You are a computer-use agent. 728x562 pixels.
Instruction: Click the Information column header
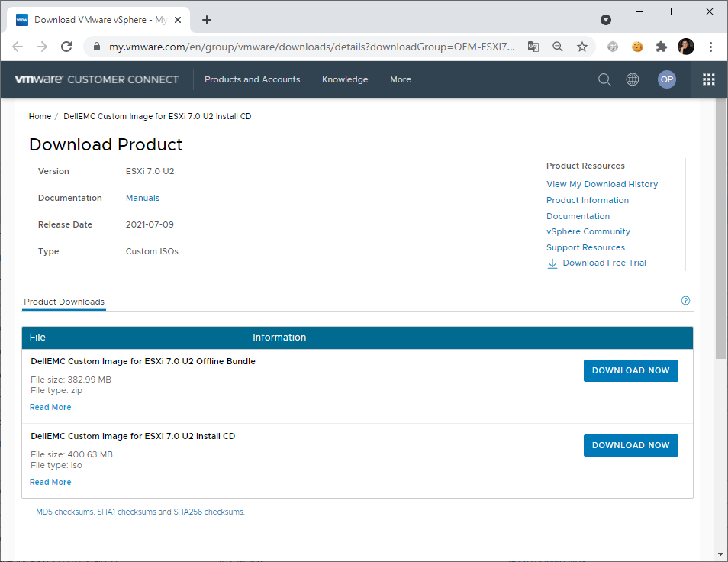click(x=279, y=338)
